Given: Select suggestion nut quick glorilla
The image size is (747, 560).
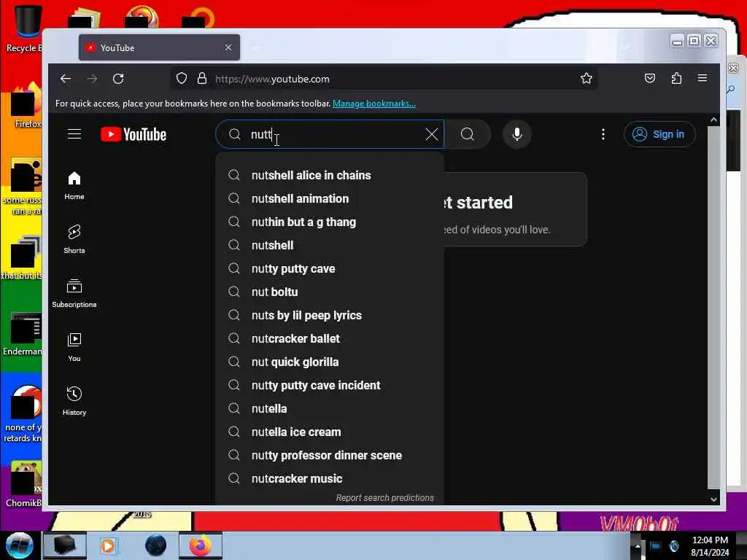Looking at the screenshot, I should [330, 362].
